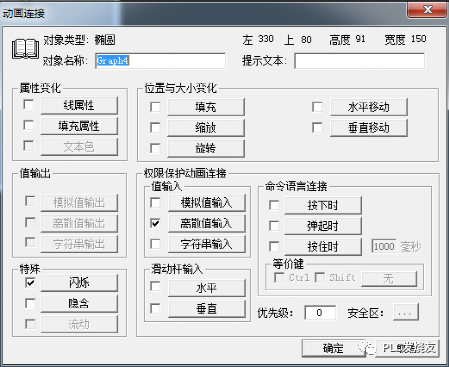The height and width of the screenshot is (367, 449).
Task: Open the 水平移动 button
Action: point(369,107)
